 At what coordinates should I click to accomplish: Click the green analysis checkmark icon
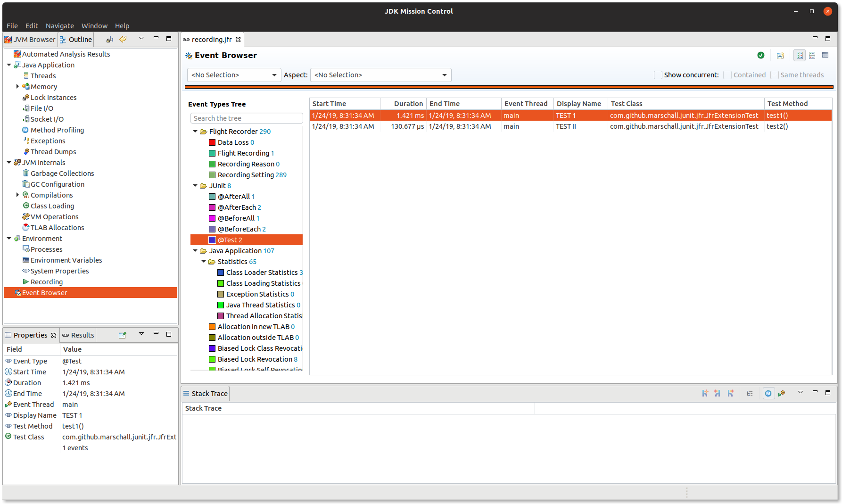pos(761,55)
